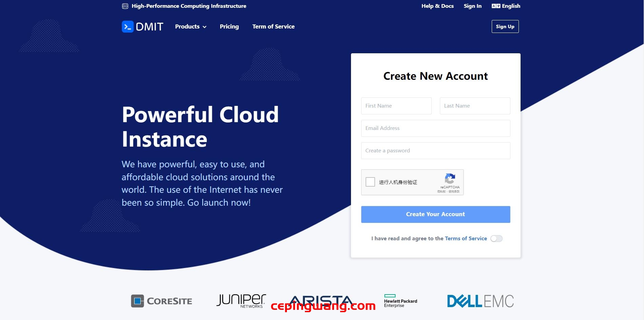Viewport: 644px width, 320px height.
Task: Open Help & Docs link
Action: (x=437, y=6)
